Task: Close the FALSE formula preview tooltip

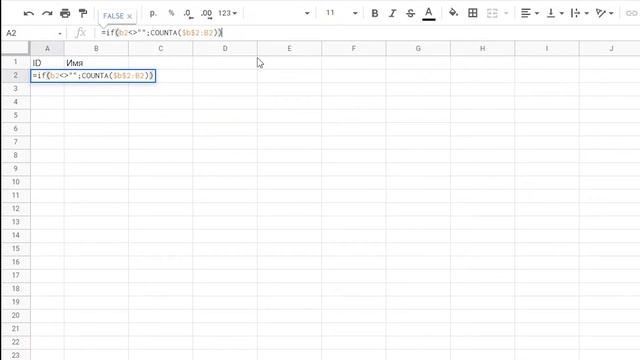Action: click(129, 16)
